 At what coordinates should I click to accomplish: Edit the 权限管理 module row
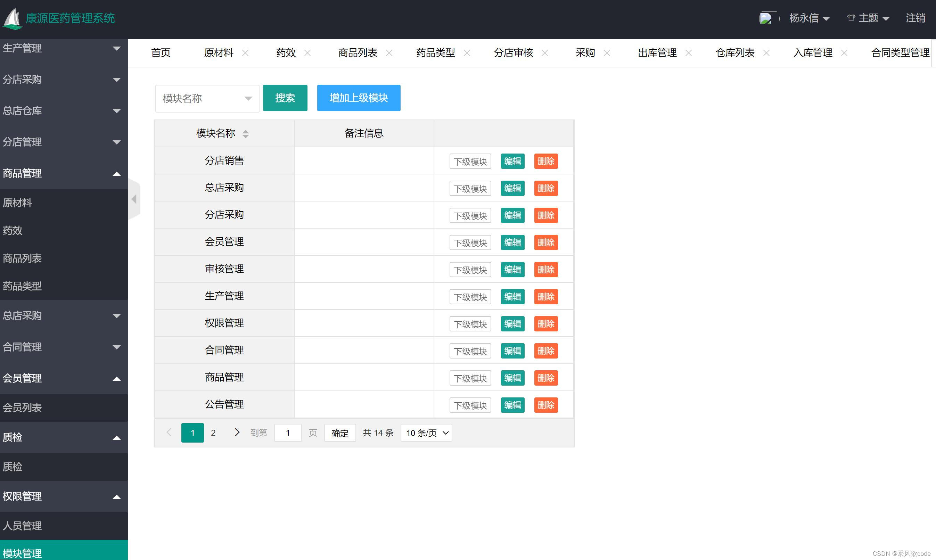[x=512, y=324]
